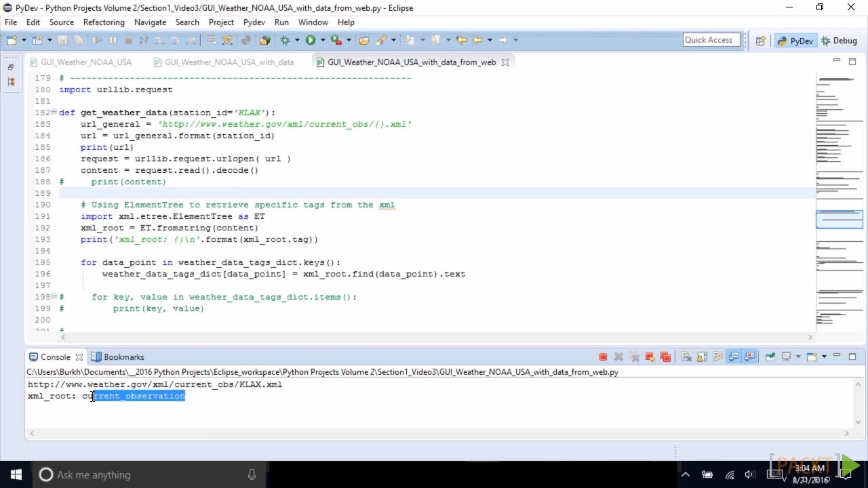
Task: Switch to GUI_Weather_NOAA_USA_with_data editor tab
Action: pos(223,62)
